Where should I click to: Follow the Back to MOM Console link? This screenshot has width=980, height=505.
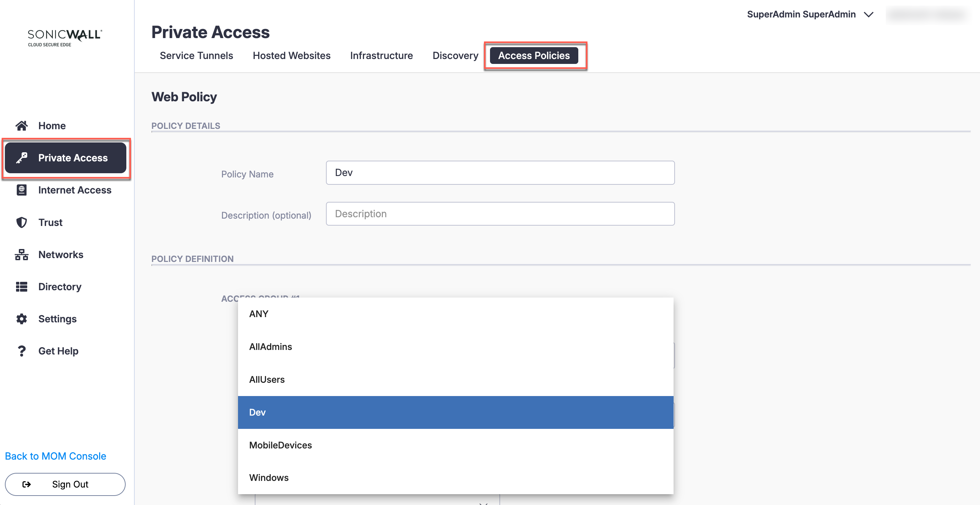point(55,456)
